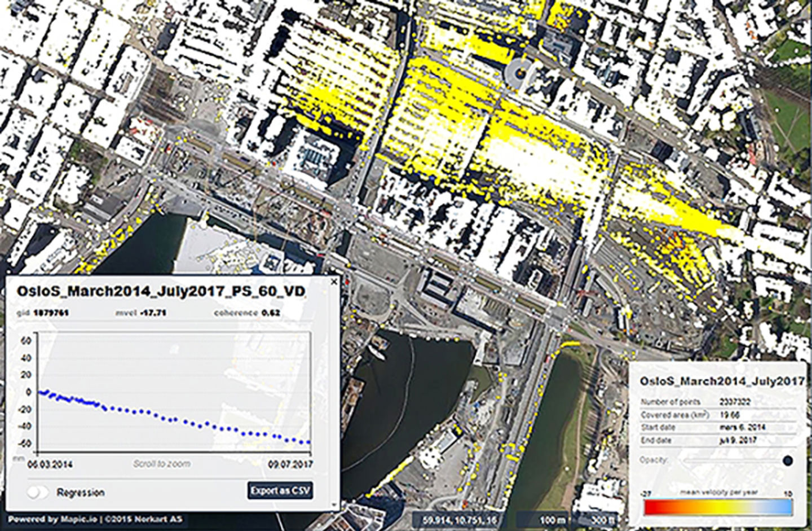
Task: Click the mvel value -17.71
Action: [153, 312]
